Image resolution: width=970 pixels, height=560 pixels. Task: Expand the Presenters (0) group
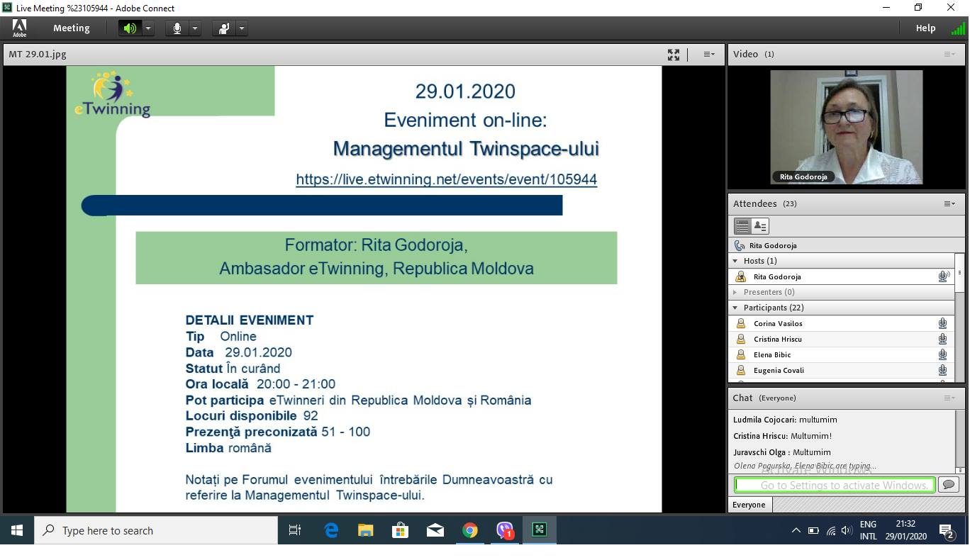tap(735, 292)
